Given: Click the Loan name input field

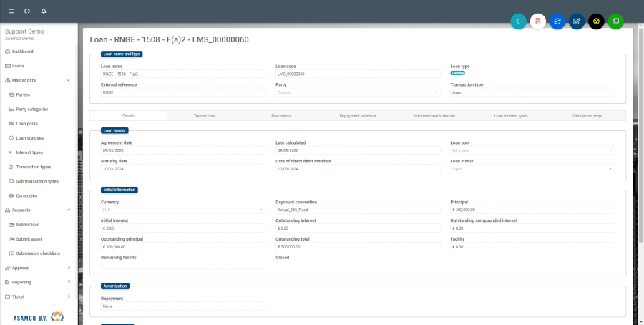Looking at the screenshot, I should pos(182,74).
